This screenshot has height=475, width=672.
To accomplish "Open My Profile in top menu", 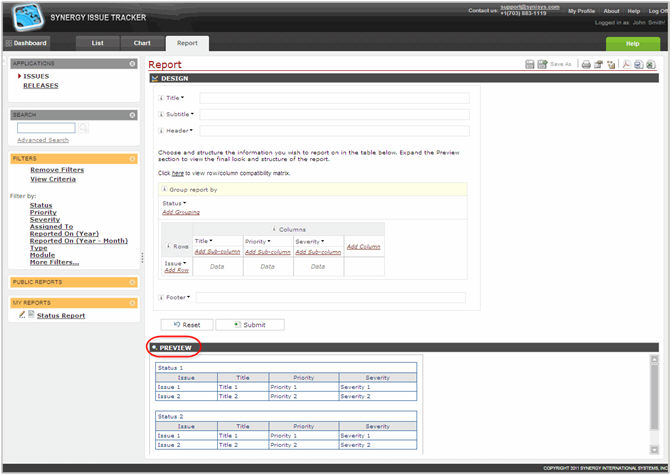I will pyautogui.click(x=581, y=11).
